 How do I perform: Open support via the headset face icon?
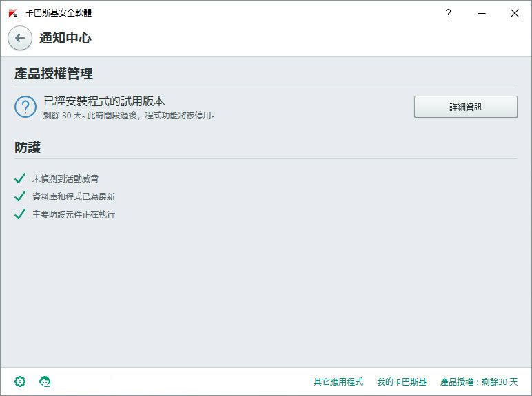coord(45,382)
